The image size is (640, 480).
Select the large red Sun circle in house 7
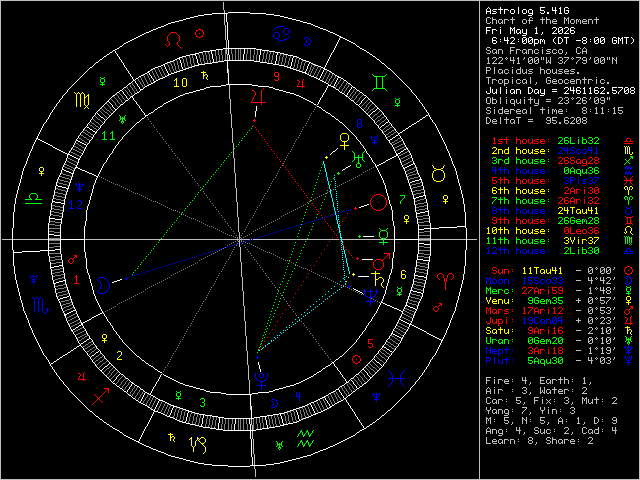pyautogui.click(x=378, y=202)
